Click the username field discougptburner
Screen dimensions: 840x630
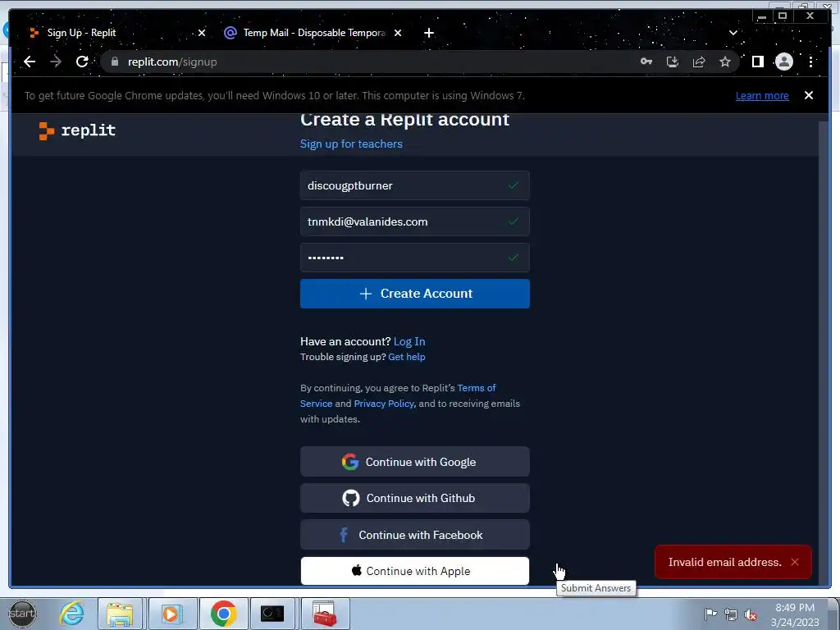pyautogui.click(x=414, y=185)
